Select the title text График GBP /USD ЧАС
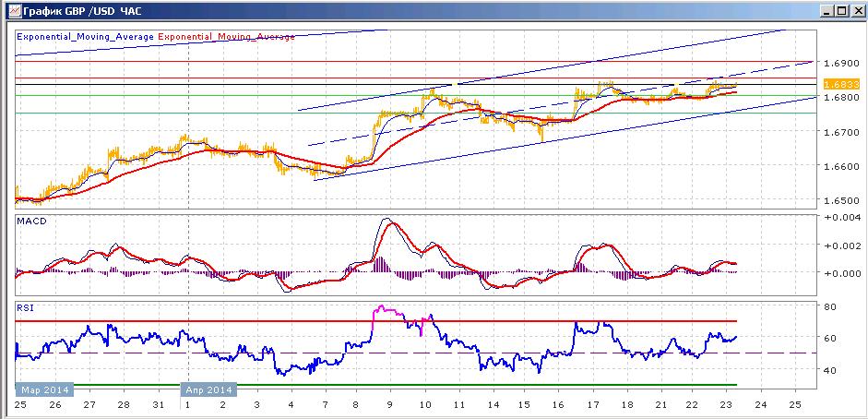This screenshot has height=419, width=868. click(82, 10)
